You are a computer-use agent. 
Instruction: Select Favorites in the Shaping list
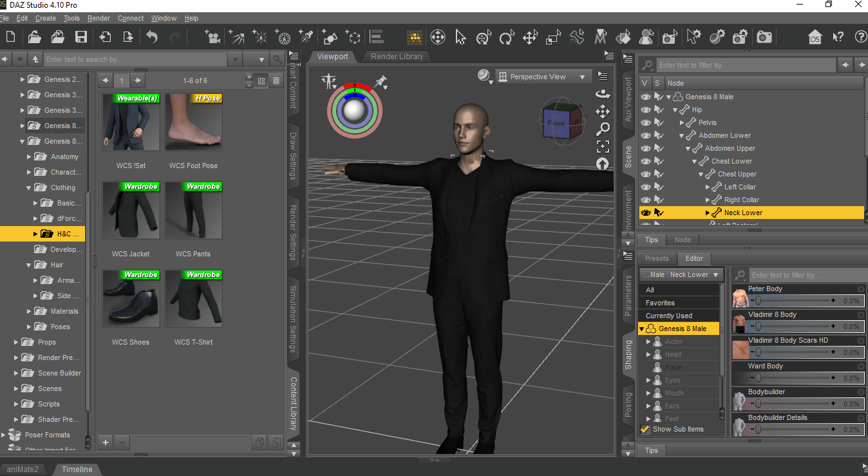click(679, 303)
